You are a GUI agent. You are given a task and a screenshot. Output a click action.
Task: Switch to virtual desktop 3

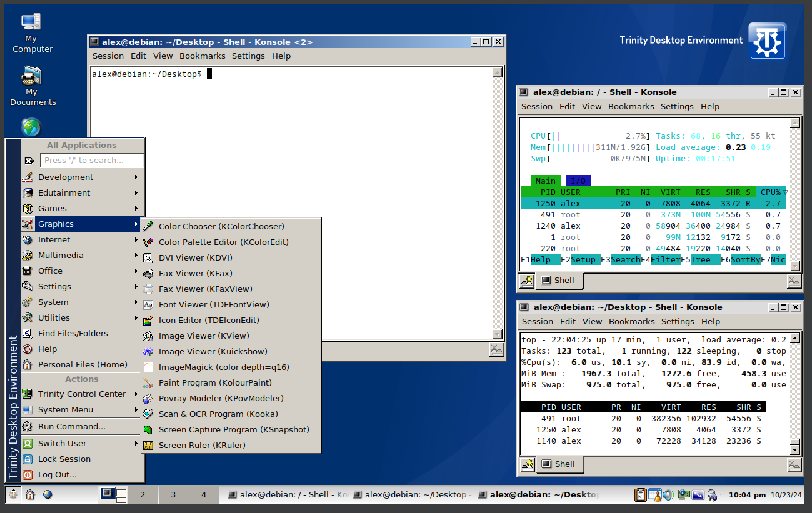point(173,494)
